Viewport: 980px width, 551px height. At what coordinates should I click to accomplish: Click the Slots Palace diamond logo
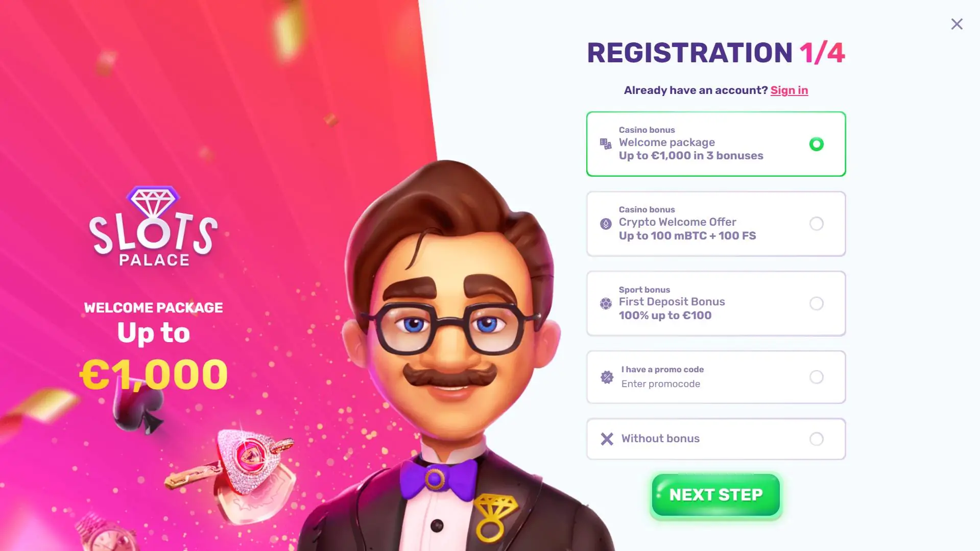coord(153,226)
